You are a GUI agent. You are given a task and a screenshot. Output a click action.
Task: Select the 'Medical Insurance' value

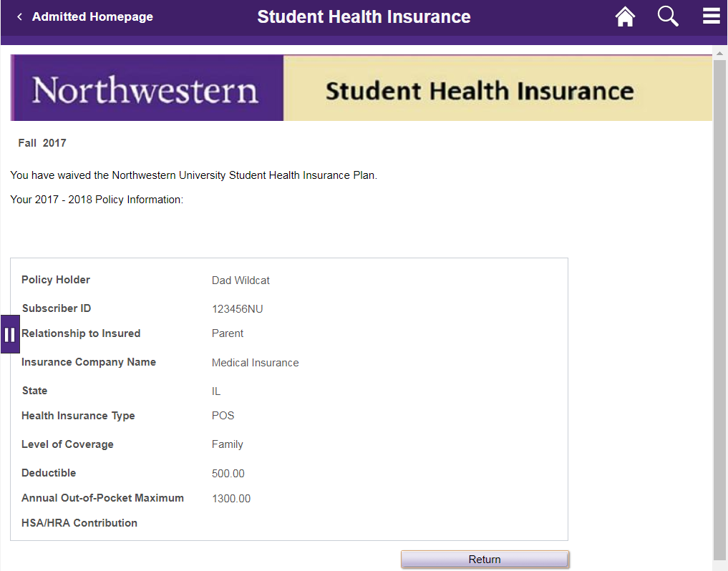click(x=256, y=363)
